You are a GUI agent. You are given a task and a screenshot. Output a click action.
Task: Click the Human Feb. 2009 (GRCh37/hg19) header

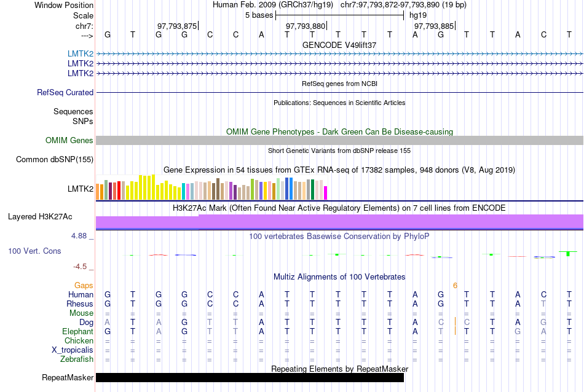coord(274,5)
